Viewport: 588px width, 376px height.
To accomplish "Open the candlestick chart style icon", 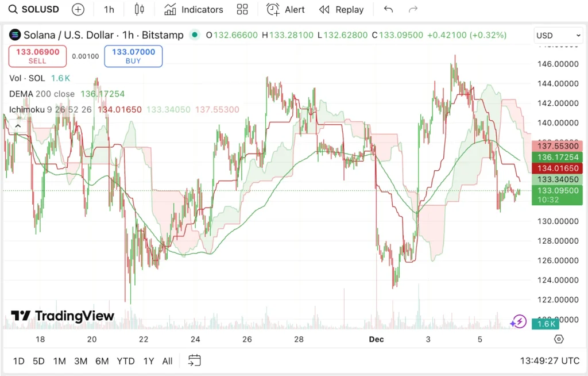I will (x=139, y=10).
